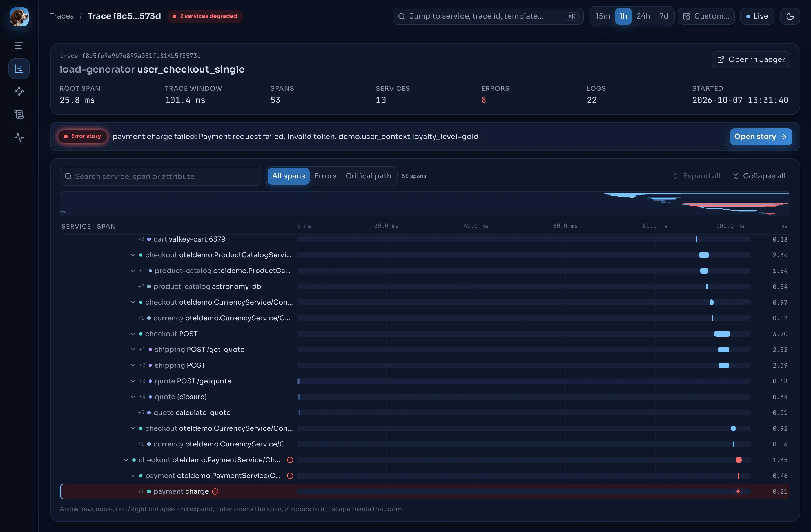Switch to Critical path filter
Screen dimensions: 811x532
[x=368, y=176]
